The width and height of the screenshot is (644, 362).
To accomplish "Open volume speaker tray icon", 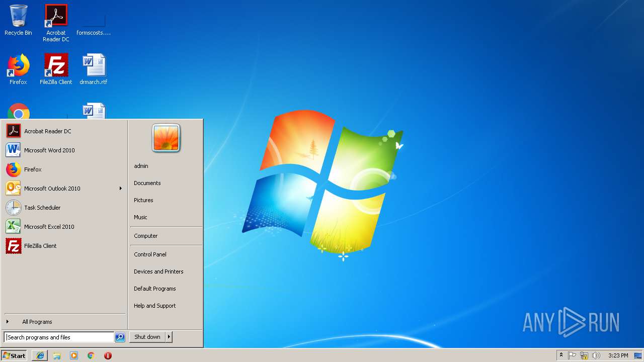I will click(596, 355).
